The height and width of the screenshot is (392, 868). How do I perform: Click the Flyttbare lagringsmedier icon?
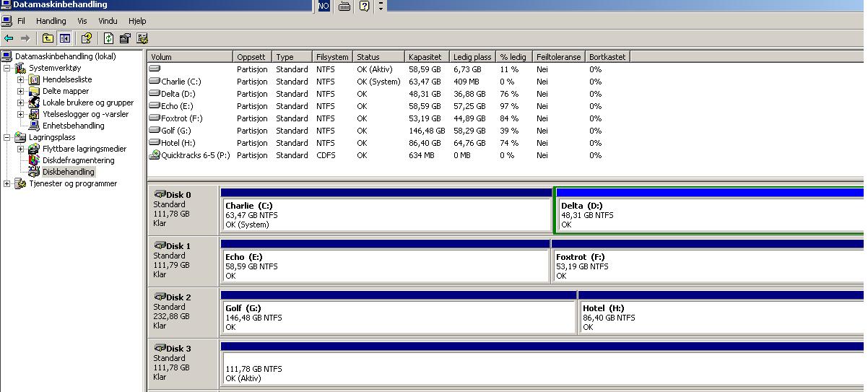tap(34, 149)
